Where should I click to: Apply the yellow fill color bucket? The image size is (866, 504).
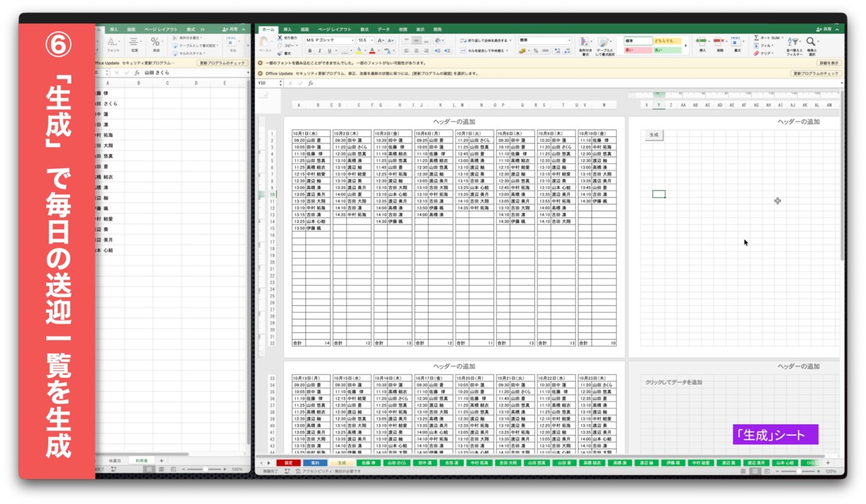coord(359,50)
